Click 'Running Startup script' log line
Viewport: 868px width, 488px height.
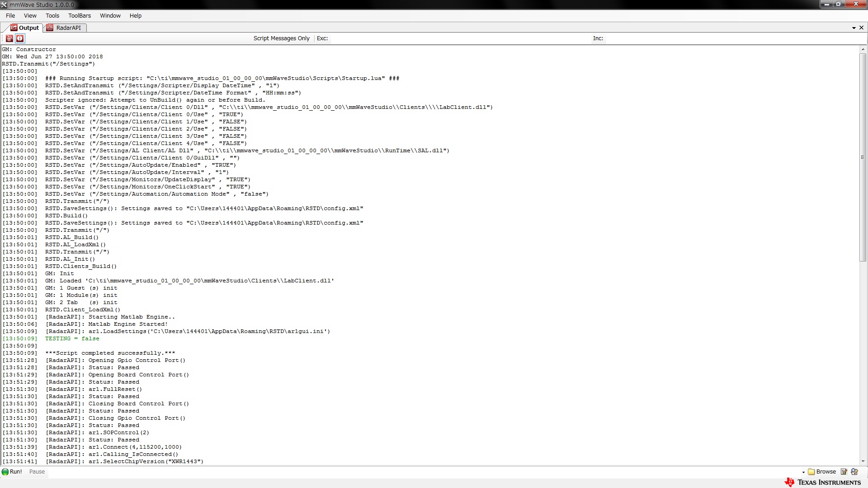pyautogui.click(x=222, y=78)
